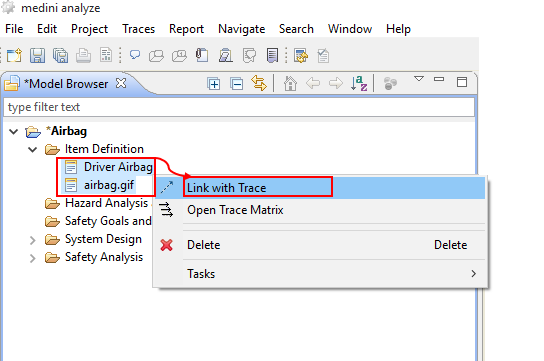
Task: Click the alphabetical sort icon
Action: 359,83
